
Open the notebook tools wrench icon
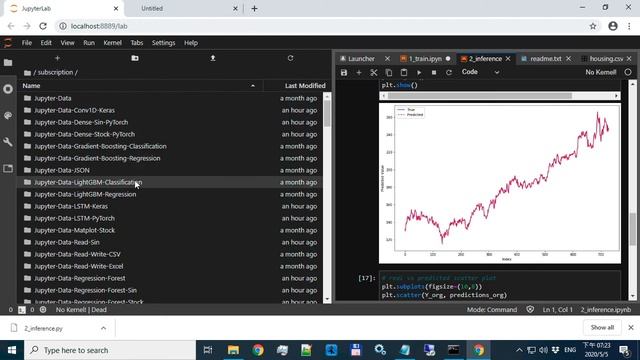point(8,142)
